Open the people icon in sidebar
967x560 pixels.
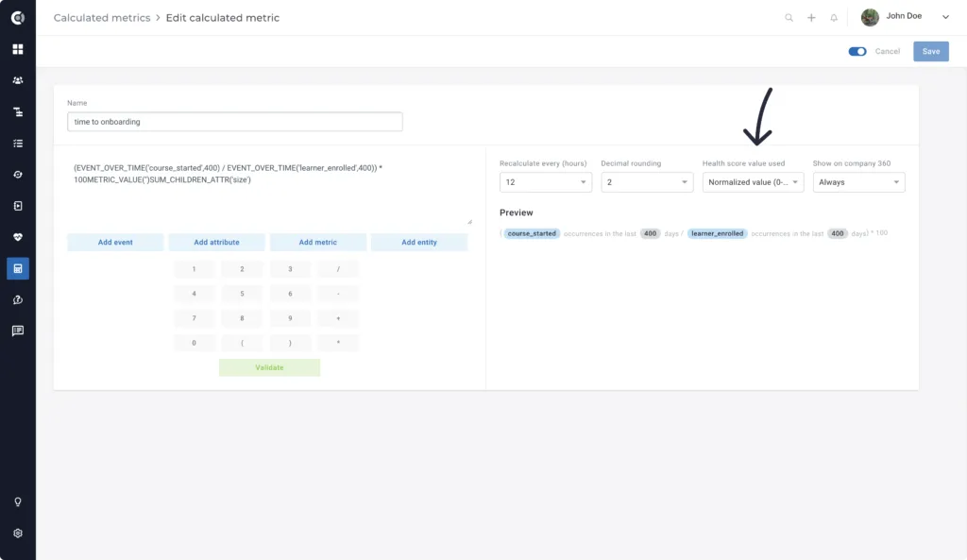pos(18,80)
